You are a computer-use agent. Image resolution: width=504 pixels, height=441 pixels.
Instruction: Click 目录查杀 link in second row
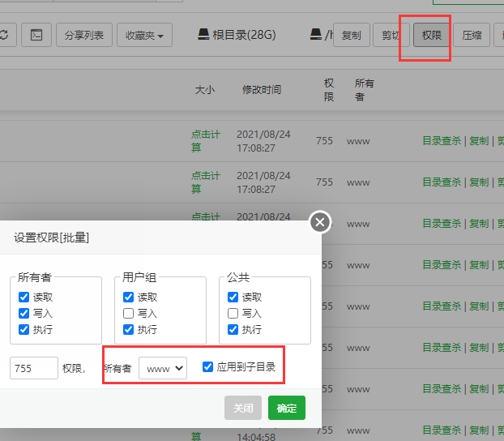[442, 182]
